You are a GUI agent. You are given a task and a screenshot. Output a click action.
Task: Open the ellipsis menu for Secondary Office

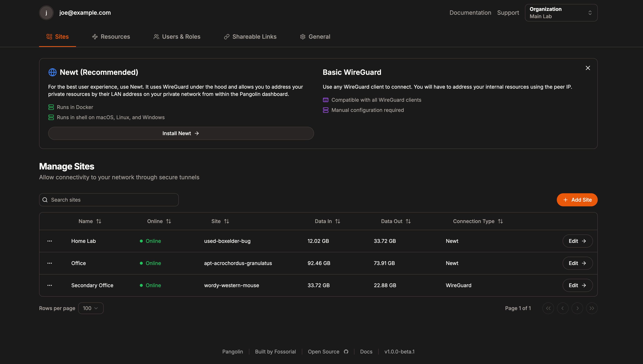click(50, 285)
